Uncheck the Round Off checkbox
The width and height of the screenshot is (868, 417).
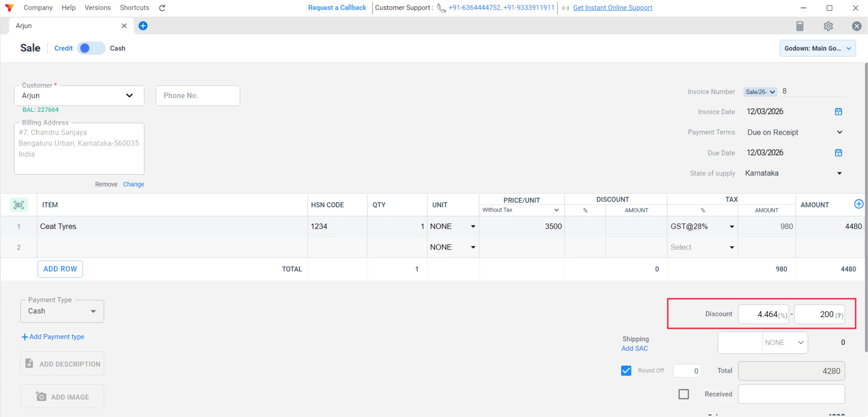click(626, 371)
